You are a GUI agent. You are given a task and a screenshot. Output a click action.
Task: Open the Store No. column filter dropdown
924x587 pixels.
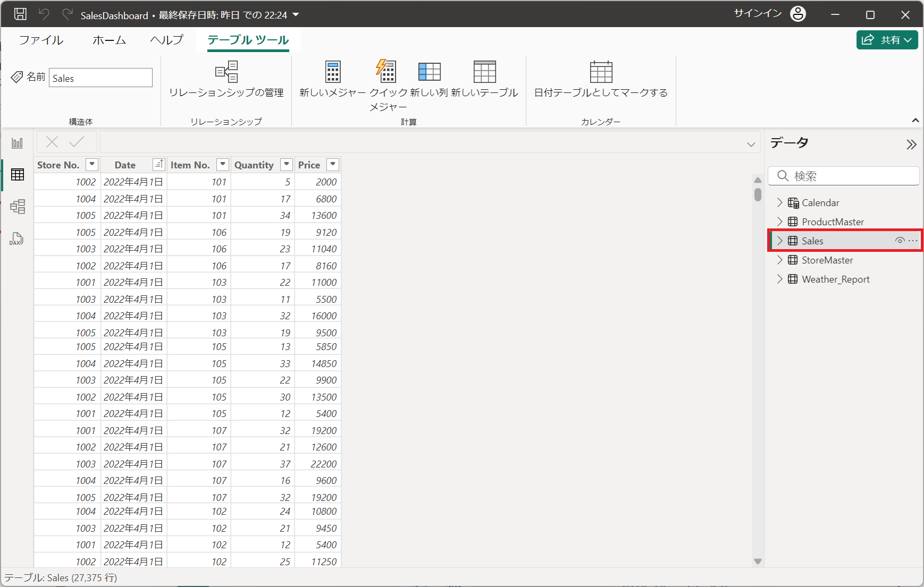coord(92,165)
